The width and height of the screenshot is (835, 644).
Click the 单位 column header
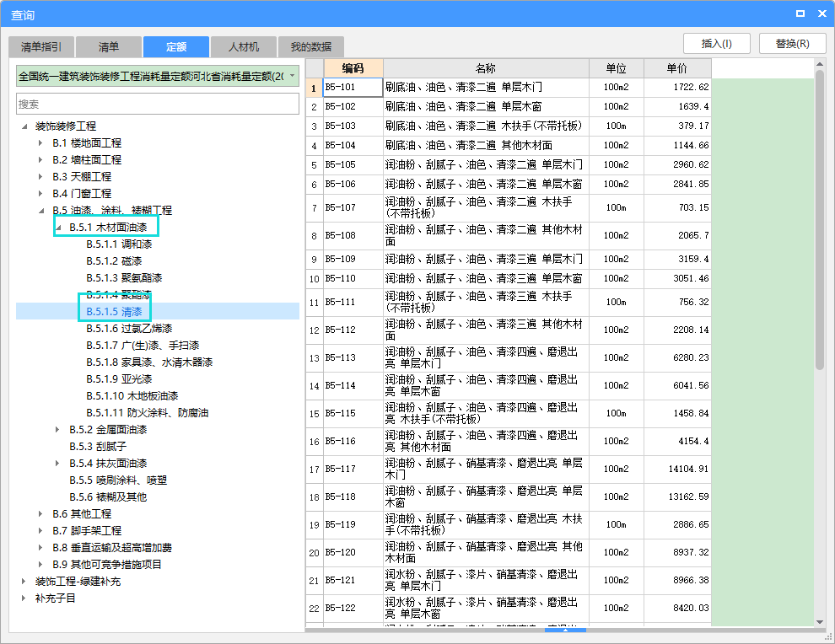click(617, 68)
